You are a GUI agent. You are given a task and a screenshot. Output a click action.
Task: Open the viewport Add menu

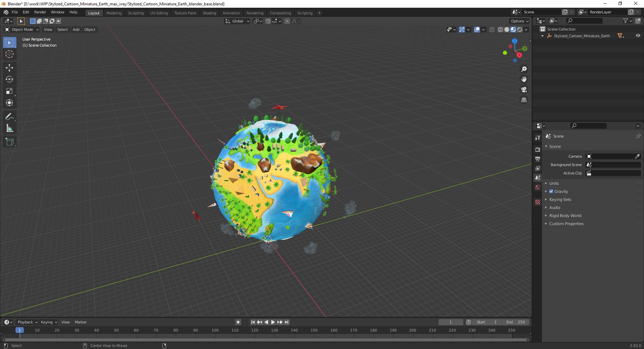[x=76, y=30]
